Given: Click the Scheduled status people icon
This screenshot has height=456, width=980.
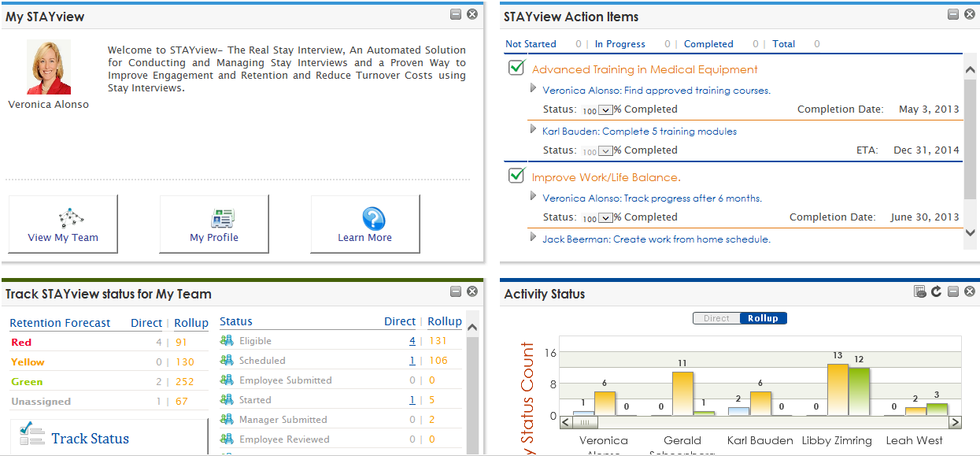Looking at the screenshot, I should [x=227, y=361].
